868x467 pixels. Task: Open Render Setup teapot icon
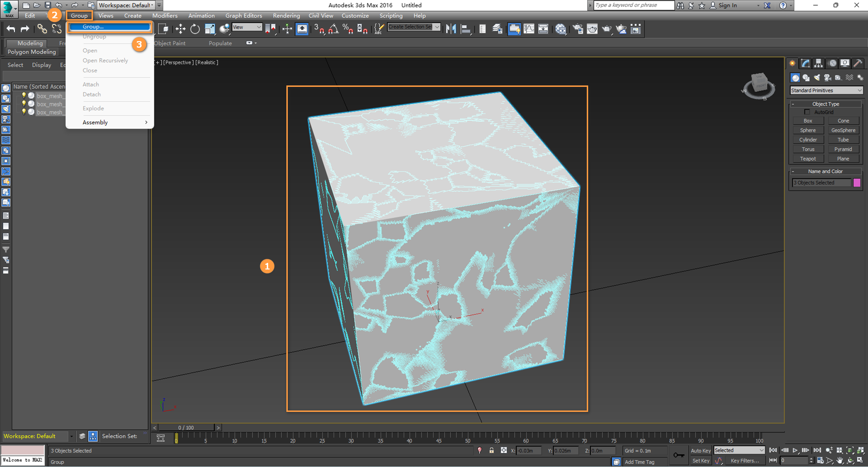click(x=578, y=29)
